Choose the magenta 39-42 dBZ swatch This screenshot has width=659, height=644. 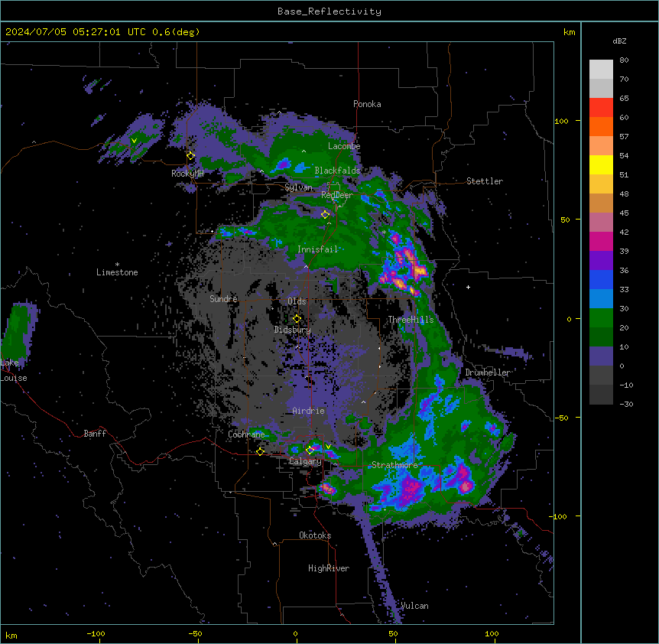[601, 241]
